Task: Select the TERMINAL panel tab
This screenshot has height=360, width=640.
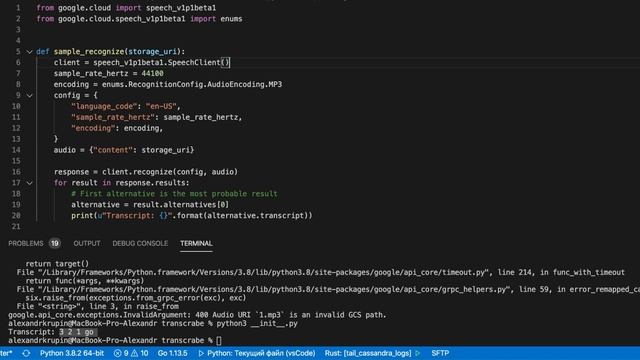Action: 196,244
